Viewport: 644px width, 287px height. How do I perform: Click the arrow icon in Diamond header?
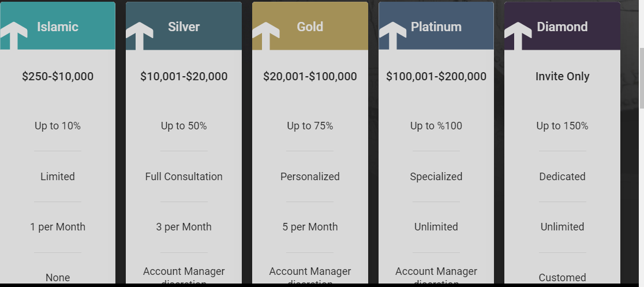pos(518,36)
